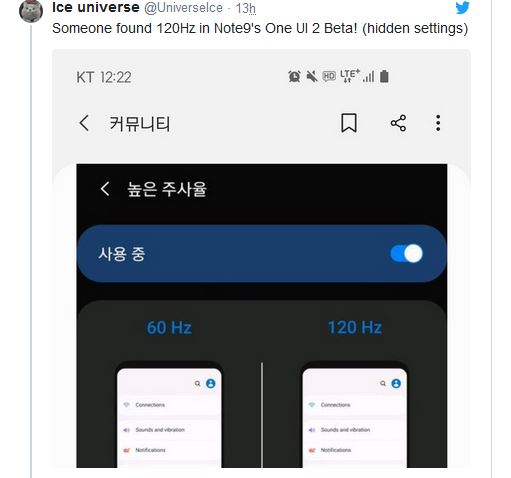Click the muted sound status icon
This screenshot has width=511, height=478.
pyautogui.click(x=312, y=77)
